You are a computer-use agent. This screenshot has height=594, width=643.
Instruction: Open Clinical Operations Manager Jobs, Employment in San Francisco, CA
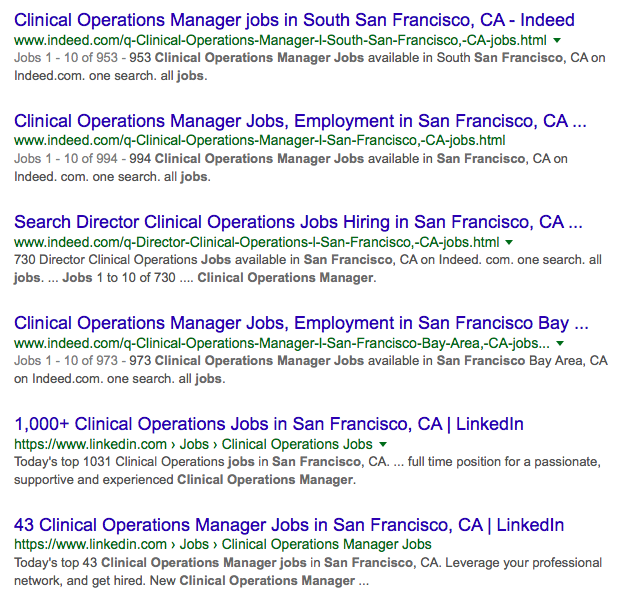tap(300, 121)
